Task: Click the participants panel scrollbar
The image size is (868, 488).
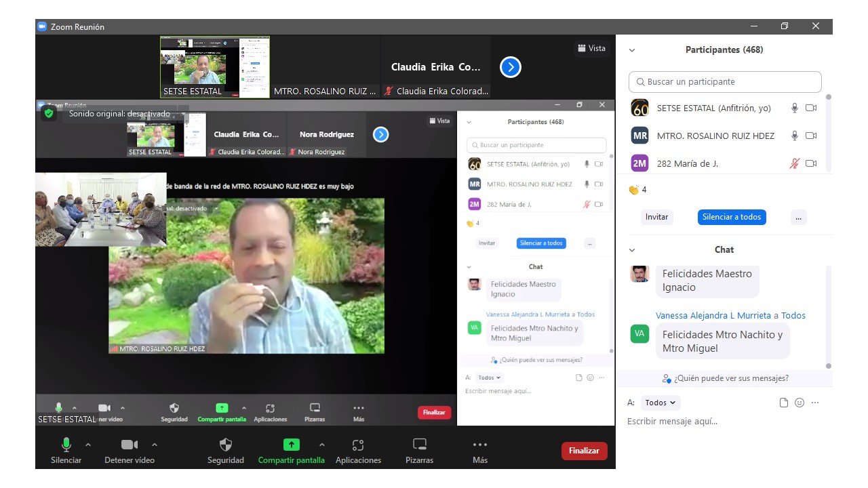Action: point(829,136)
